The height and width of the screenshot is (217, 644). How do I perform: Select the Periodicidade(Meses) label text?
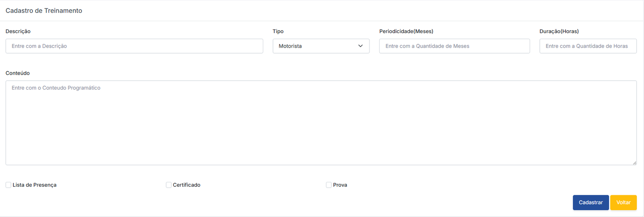[x=406, y=31]
